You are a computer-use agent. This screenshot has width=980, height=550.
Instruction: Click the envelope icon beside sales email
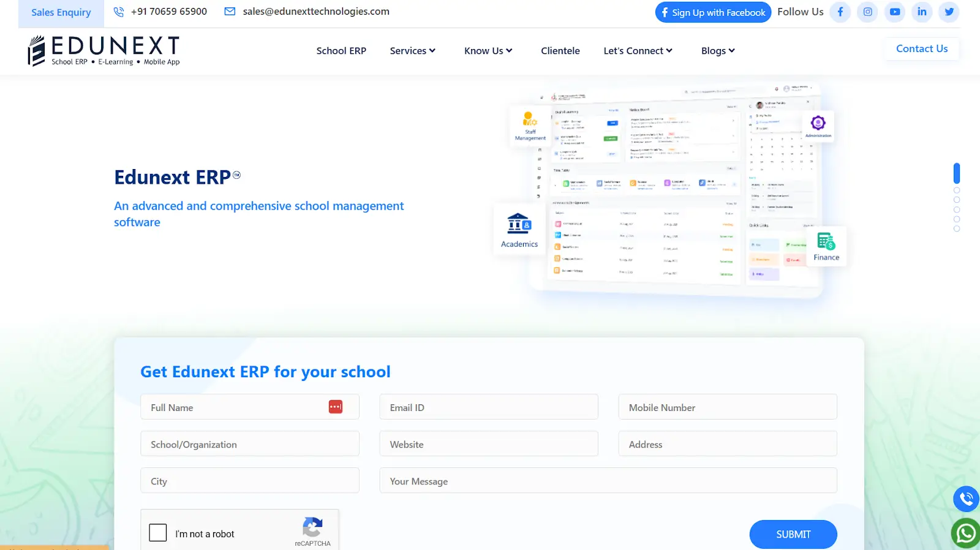(x=230, y=12)
